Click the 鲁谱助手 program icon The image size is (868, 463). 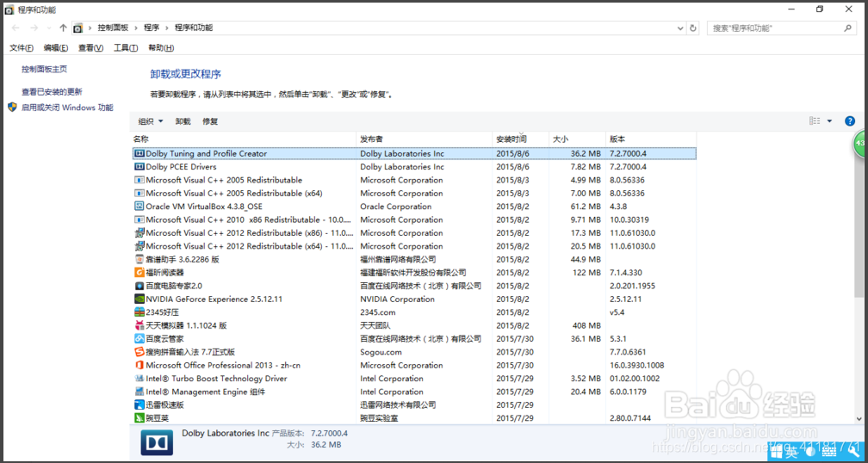[139, 259]
